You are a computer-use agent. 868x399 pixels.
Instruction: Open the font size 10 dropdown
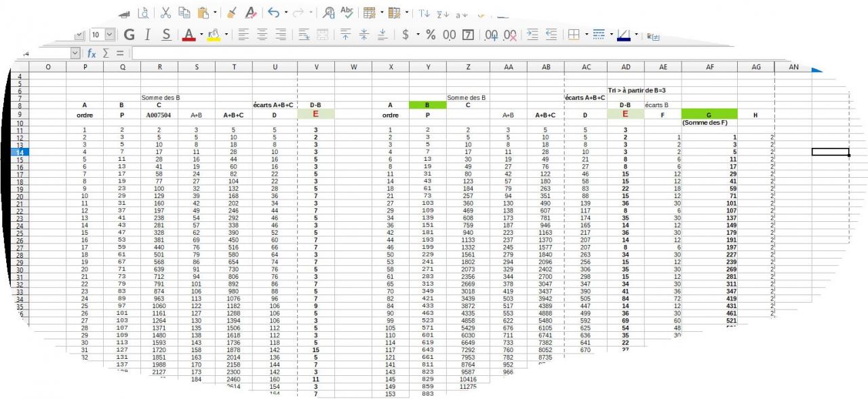point(110,34)
